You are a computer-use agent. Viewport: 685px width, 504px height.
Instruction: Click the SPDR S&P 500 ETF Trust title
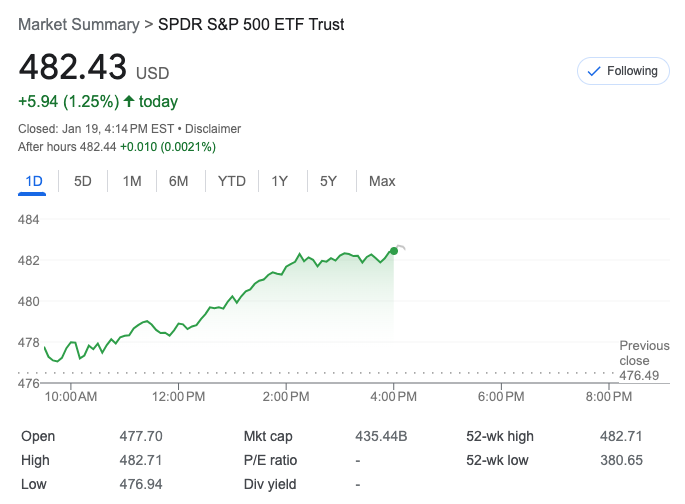pyautogui.click(x=251, y=24)
